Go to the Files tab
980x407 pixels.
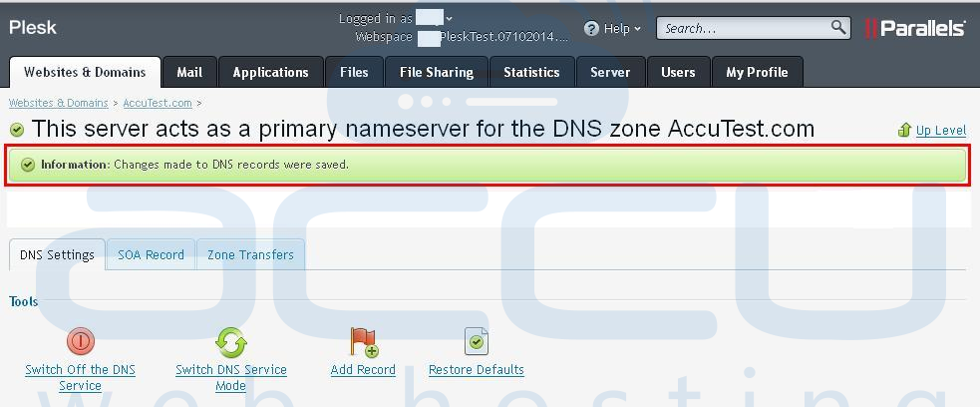point(354,73)
